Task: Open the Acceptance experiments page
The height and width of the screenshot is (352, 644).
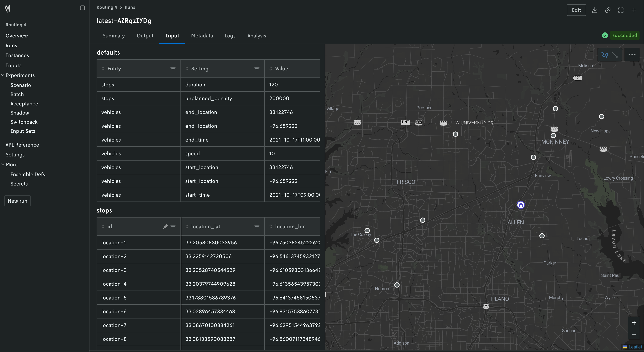Action: (24, 104)
